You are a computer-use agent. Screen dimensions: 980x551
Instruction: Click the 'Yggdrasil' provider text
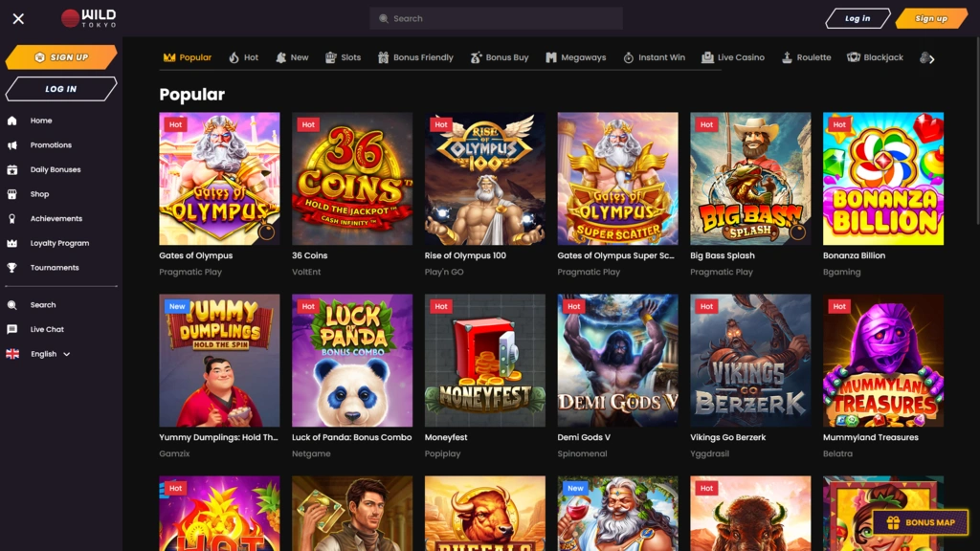point(709,453)
